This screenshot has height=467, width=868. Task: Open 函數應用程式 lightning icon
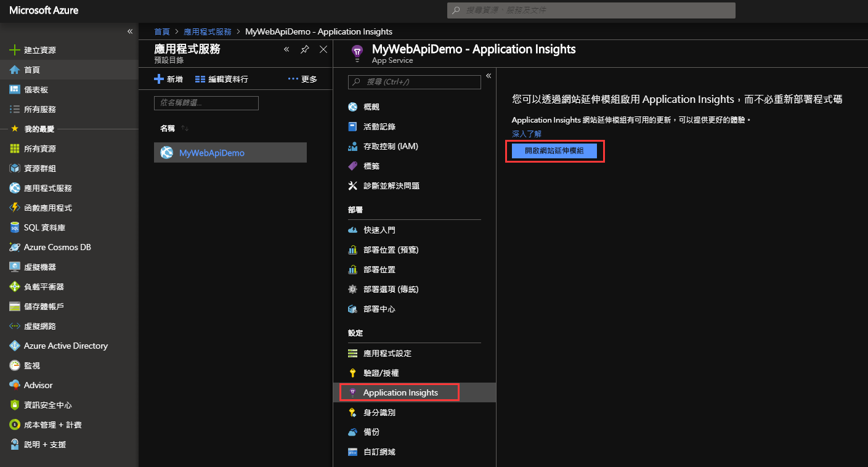point(15,208)
